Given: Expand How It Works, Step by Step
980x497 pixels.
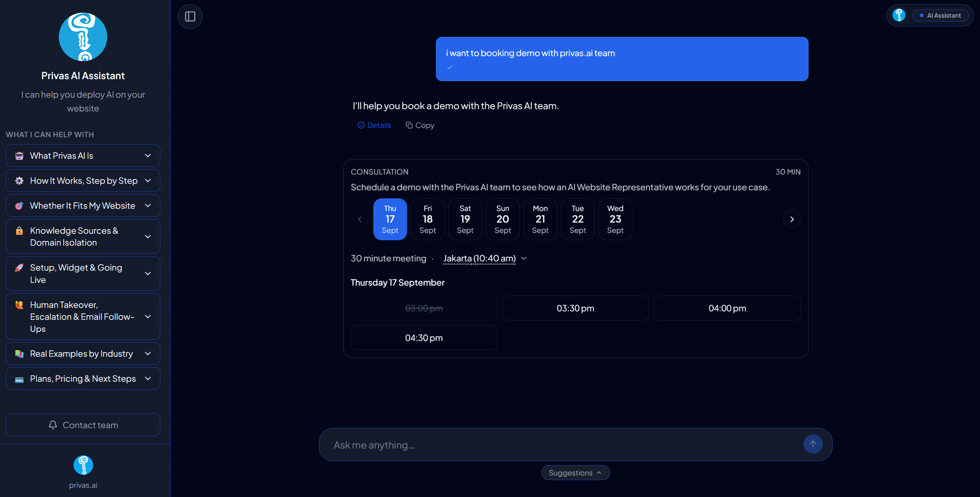Looking at the screenshot, I should coord(83,181).
